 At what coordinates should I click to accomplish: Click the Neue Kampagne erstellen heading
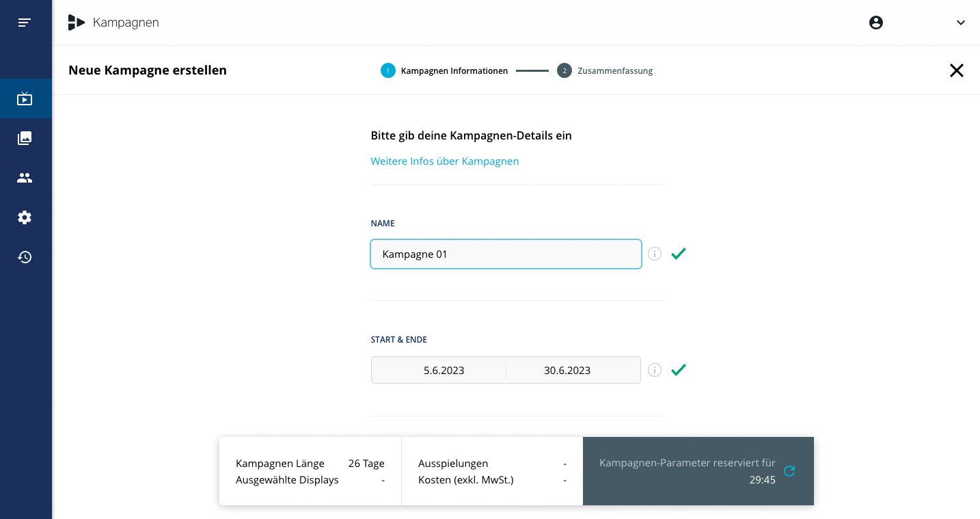pos(148,70)
